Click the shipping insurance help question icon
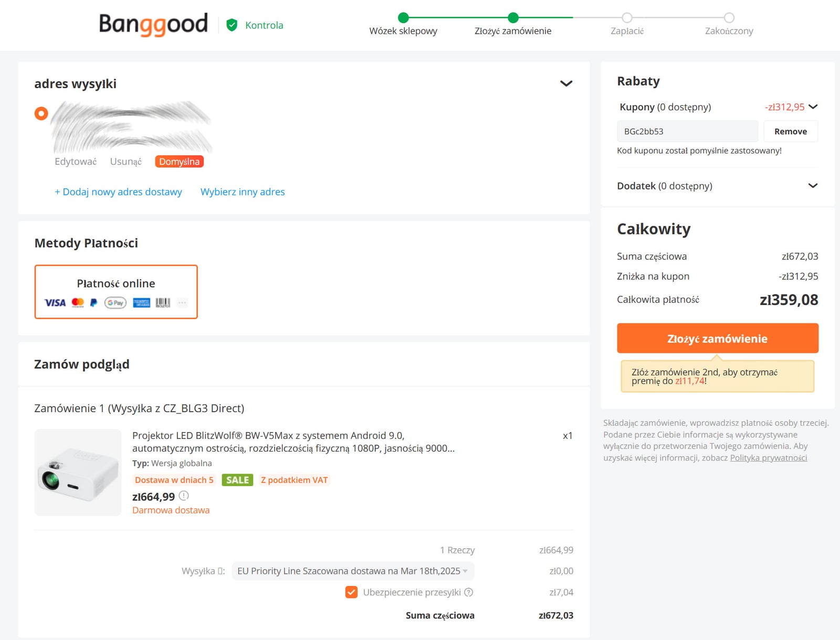 469,592
